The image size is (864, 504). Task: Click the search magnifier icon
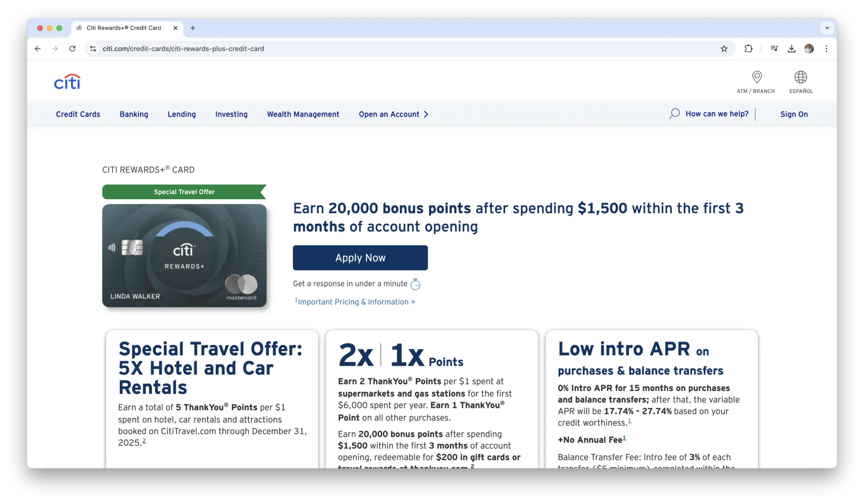click(x=674, y=114)
